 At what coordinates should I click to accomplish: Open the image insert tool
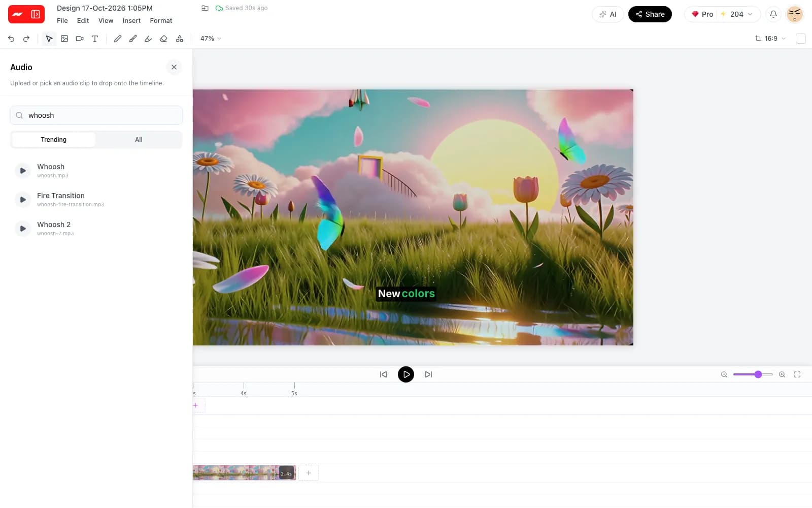(64, 39)
